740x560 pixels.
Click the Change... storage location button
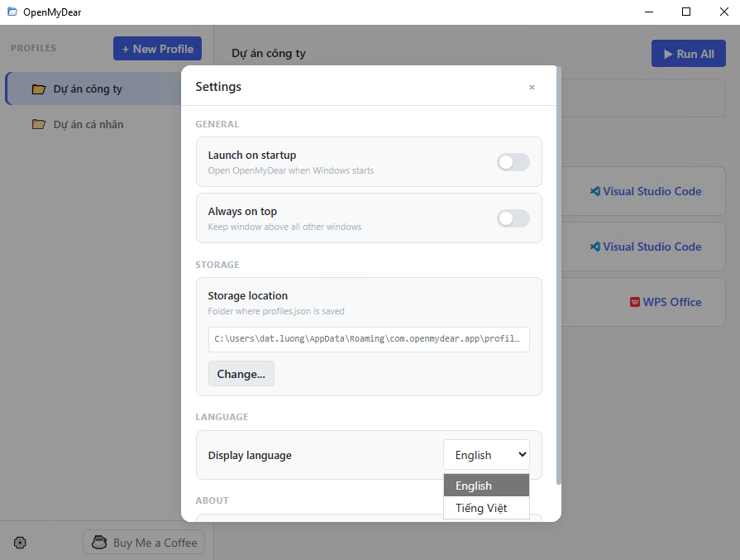coord(241,374)
